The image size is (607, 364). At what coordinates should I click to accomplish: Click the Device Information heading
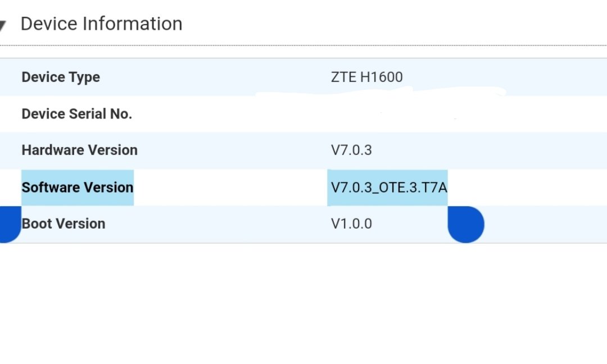(x=101, y=24)
